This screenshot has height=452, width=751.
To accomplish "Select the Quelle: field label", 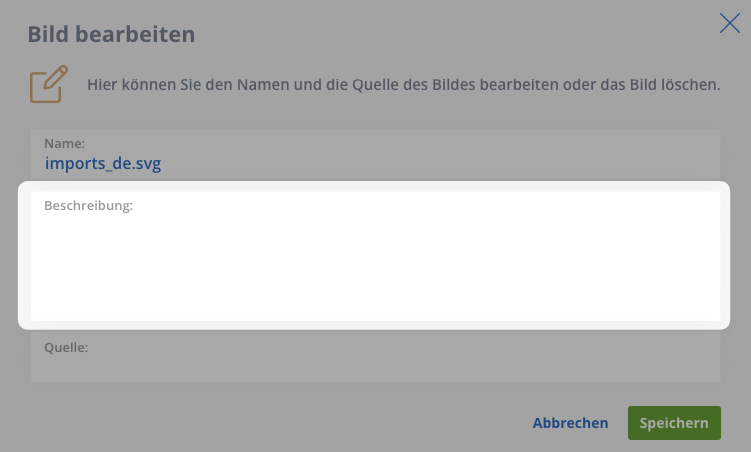I will click(66, 347).
